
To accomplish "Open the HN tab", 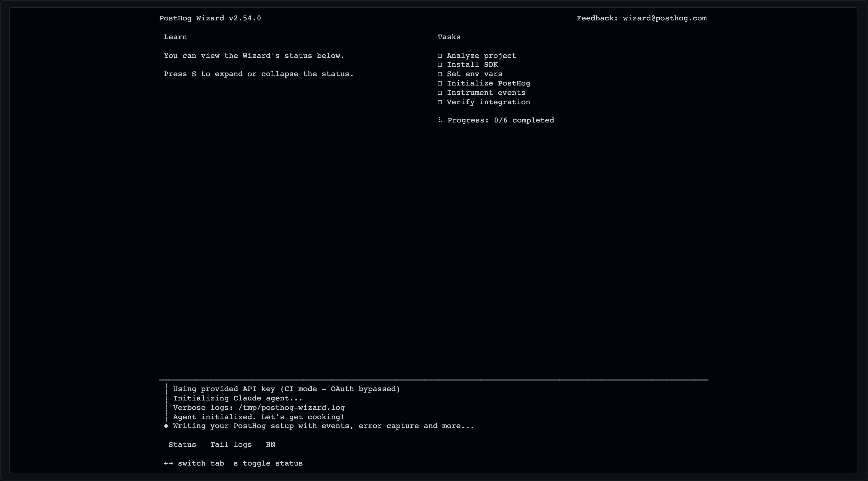I will click(271, 445).
